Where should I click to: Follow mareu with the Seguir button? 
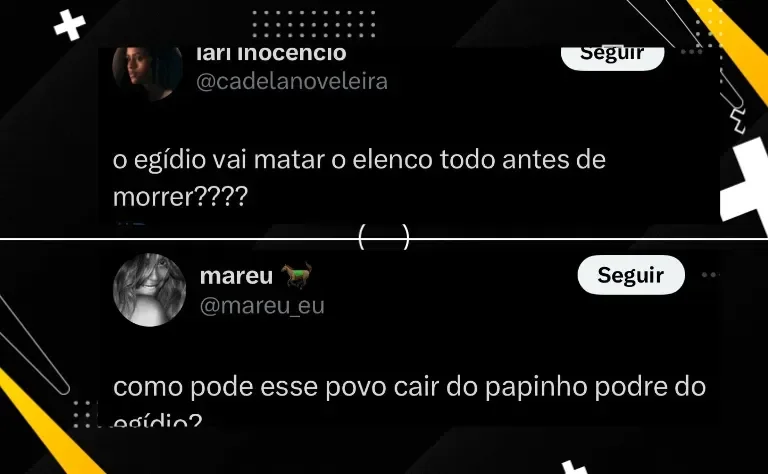631,275
